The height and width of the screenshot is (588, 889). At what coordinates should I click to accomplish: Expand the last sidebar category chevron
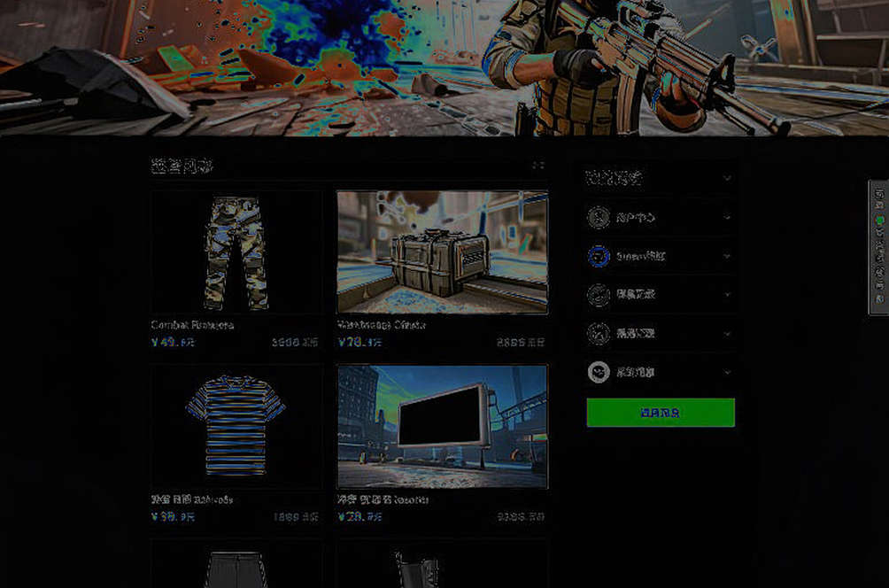727,373
